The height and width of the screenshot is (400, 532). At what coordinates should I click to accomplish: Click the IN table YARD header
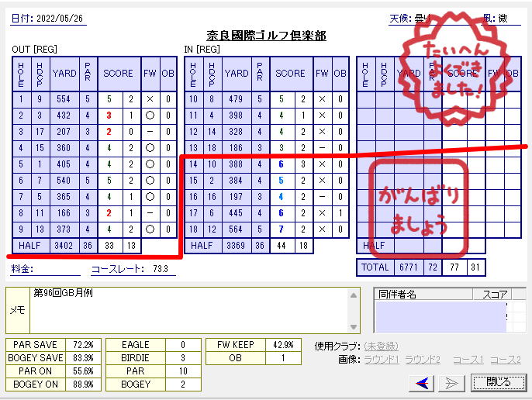237,74
